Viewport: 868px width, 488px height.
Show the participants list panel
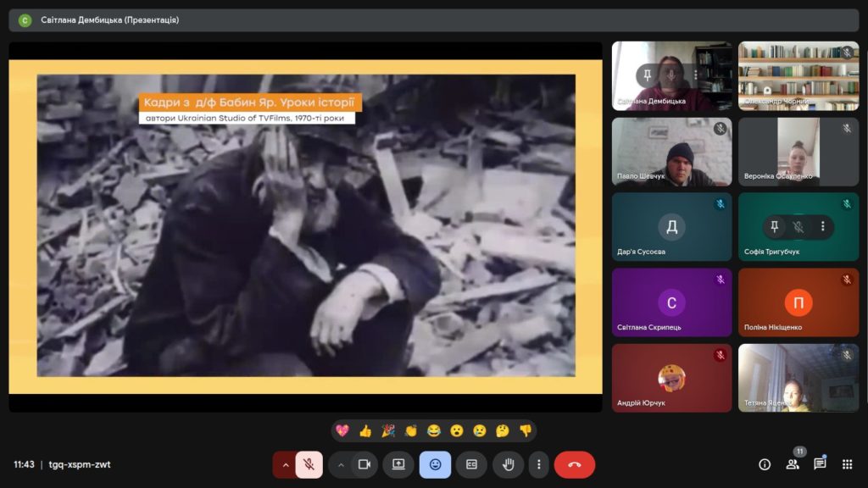pos(793,464)
